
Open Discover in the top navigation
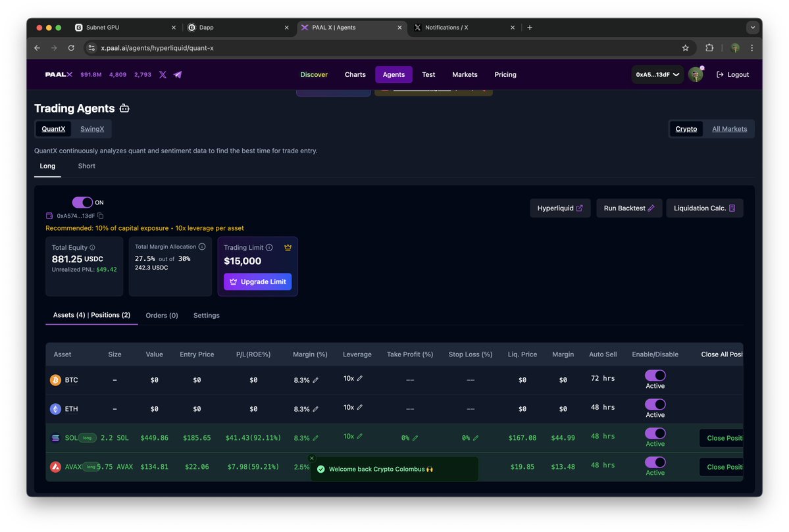[x=314, y=74]
